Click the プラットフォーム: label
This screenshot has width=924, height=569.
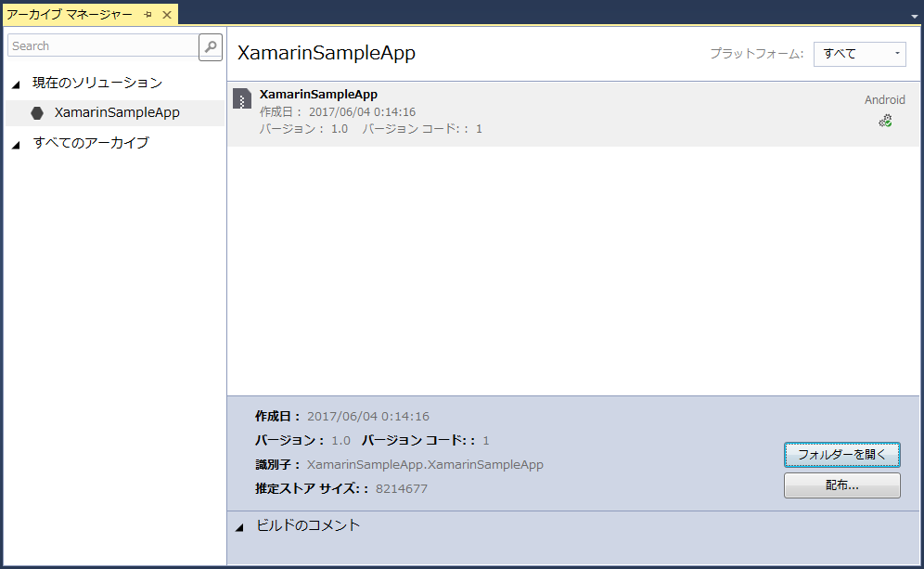coord(757,54)
